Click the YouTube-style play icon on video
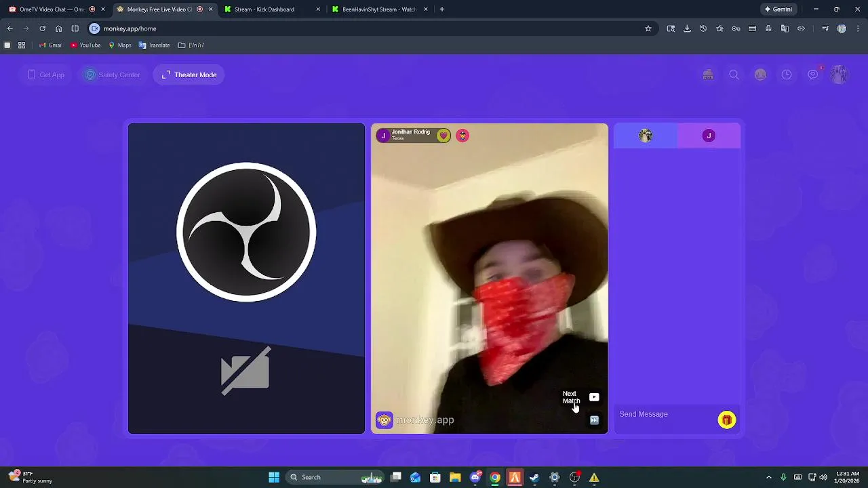Viewport: 868px width, 488px height. click(x=594, y=397)
